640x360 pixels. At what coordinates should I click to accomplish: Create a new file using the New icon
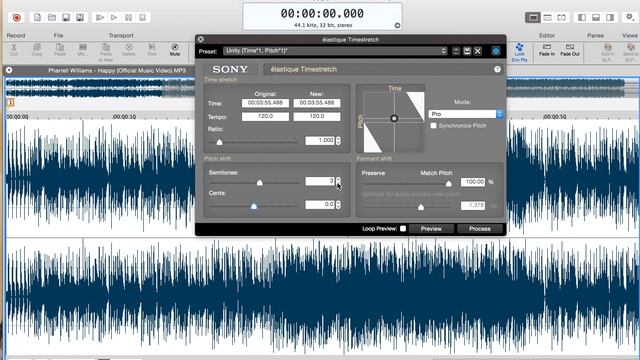coord(38,17)
